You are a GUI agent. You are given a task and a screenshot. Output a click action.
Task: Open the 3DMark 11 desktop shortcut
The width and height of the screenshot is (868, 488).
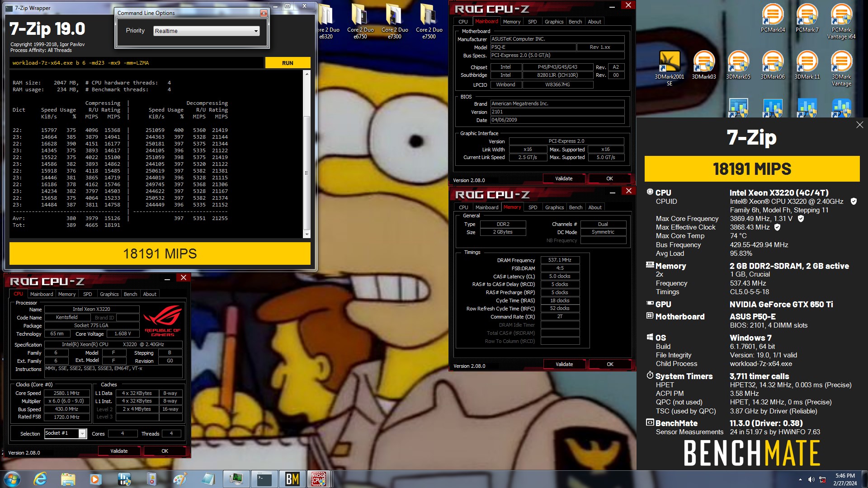pyautogui.click(x=807, y=65)
